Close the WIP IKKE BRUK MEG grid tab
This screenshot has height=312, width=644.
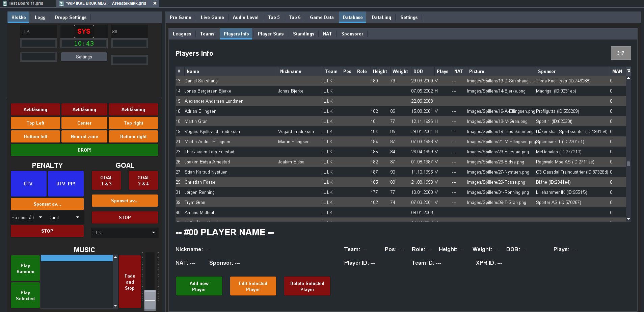coord(155,3)
